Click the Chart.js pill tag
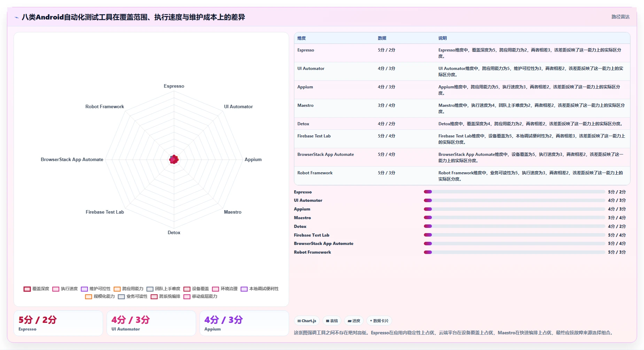This screenshot has width=644, height=350. [x=307, y=321]
